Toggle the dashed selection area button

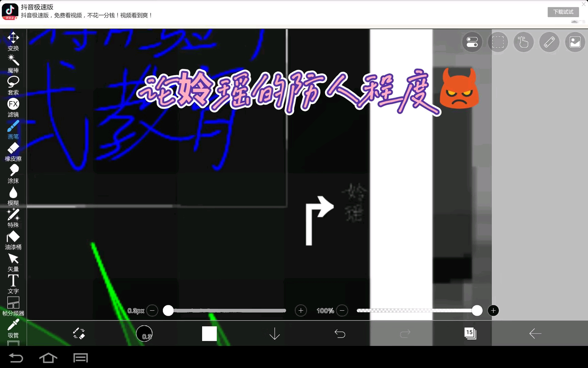tap(498, 42)
